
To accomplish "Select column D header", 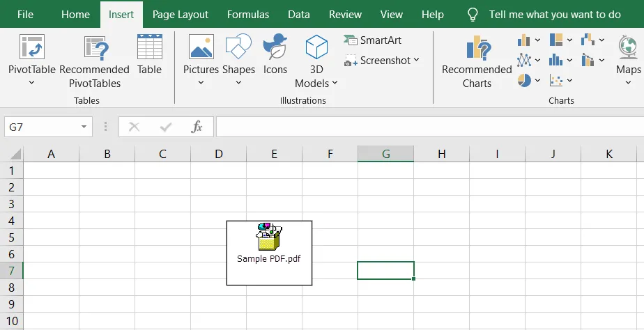I will 219,155.
